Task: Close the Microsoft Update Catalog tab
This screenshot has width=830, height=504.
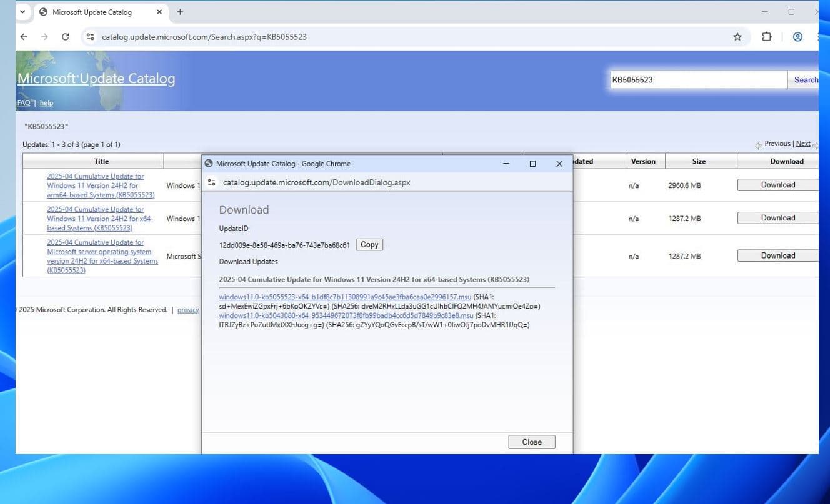Action: (x=159, y=12)
